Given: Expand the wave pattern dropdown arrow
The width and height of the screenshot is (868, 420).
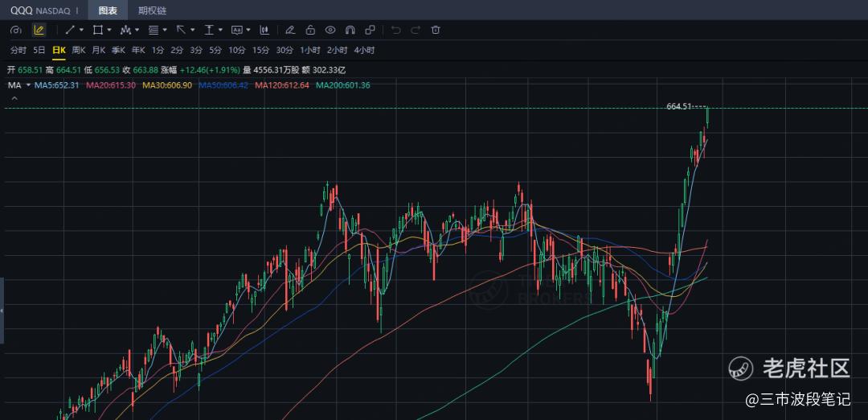Looking at the screenshot, I should point(137,30).
